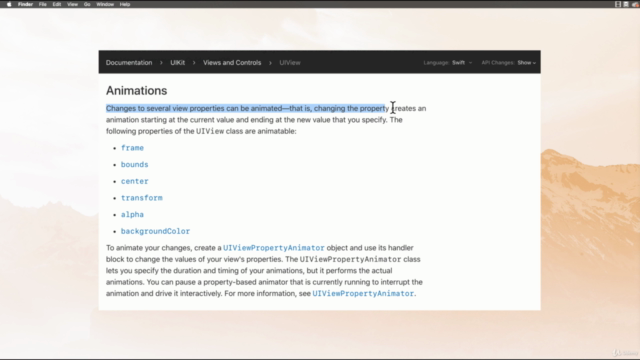
Task: Open the Window menu
Action: 105,4
